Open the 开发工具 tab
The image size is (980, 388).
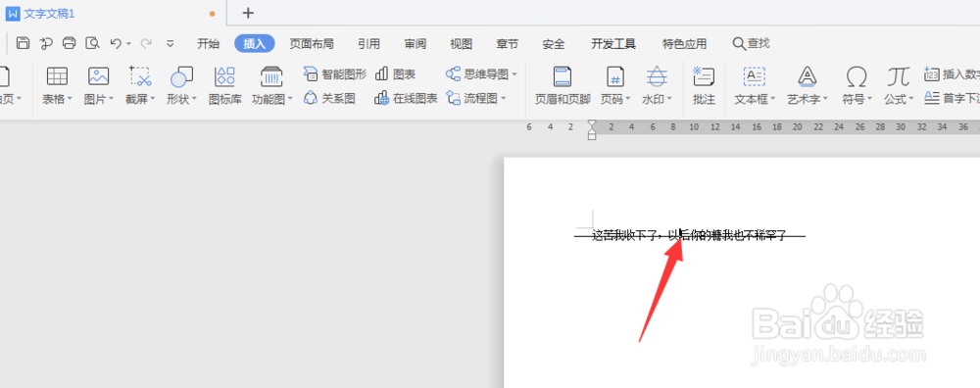(613, 44)
